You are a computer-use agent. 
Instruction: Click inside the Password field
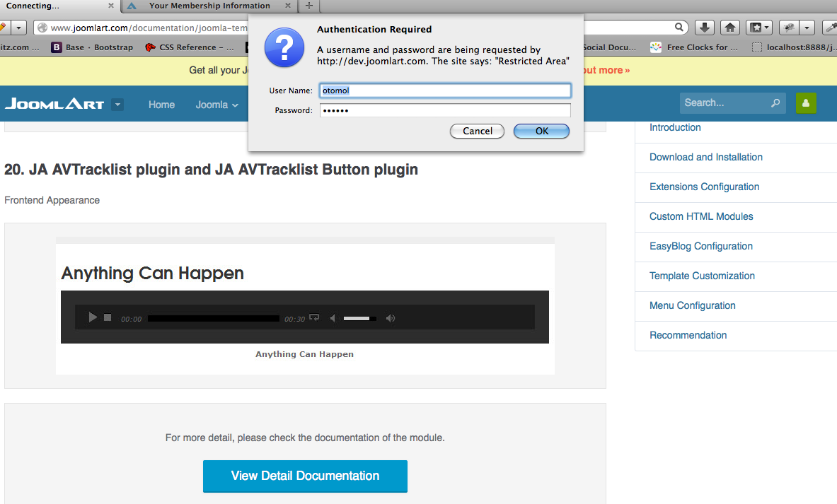[445, 110]
